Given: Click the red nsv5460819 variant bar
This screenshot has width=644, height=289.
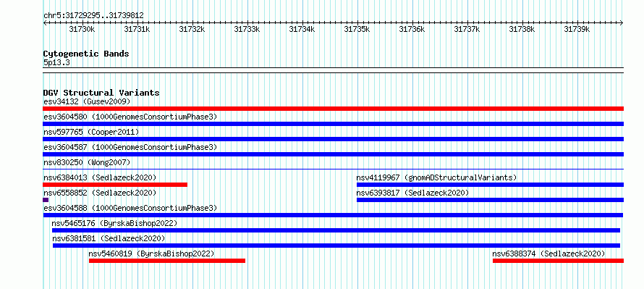Looking at the screenshot, I should [167, 261].
